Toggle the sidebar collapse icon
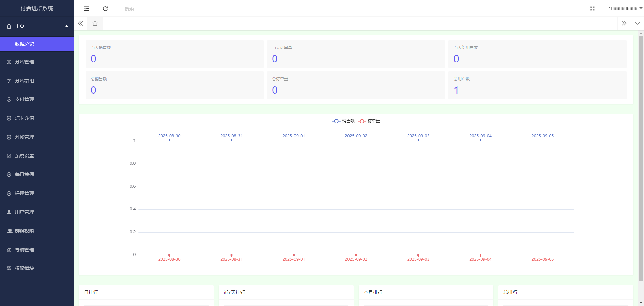The height and width of the screenshot is (306, 644). pos(87,9)
